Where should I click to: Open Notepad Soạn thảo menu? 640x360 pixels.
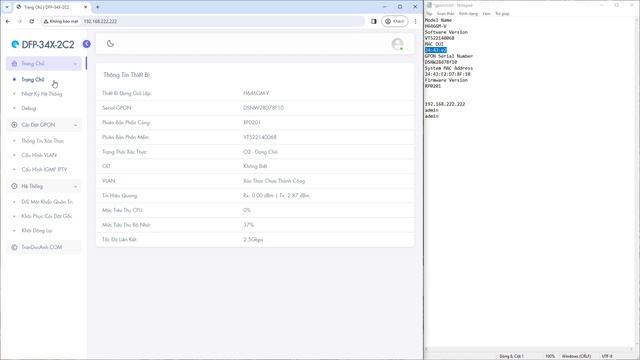tap(445, 13)
